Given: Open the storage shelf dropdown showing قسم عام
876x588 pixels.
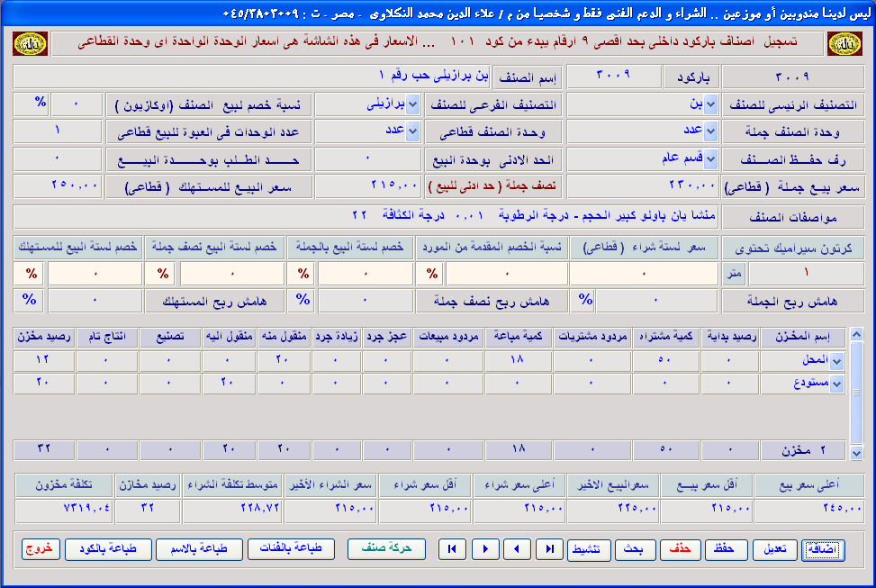Looking at the screenshot, I should click(x=710, y=159).
